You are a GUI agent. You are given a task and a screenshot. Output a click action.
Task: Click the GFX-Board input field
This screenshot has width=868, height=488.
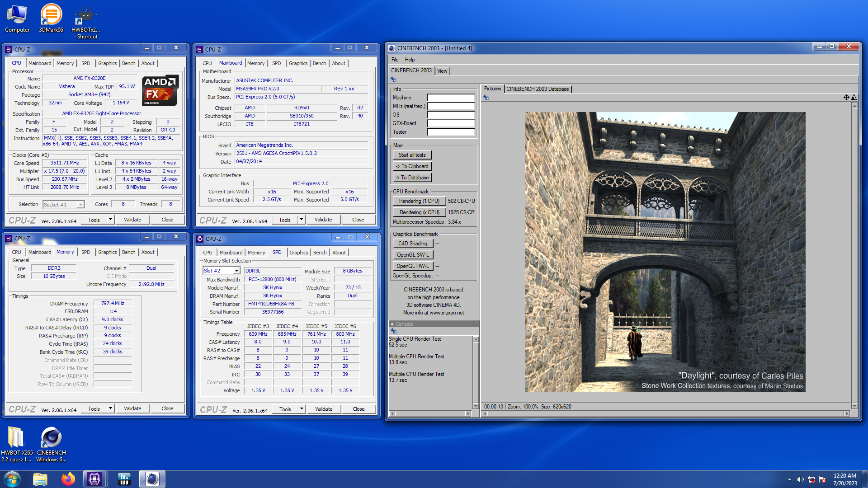[451, 123]
